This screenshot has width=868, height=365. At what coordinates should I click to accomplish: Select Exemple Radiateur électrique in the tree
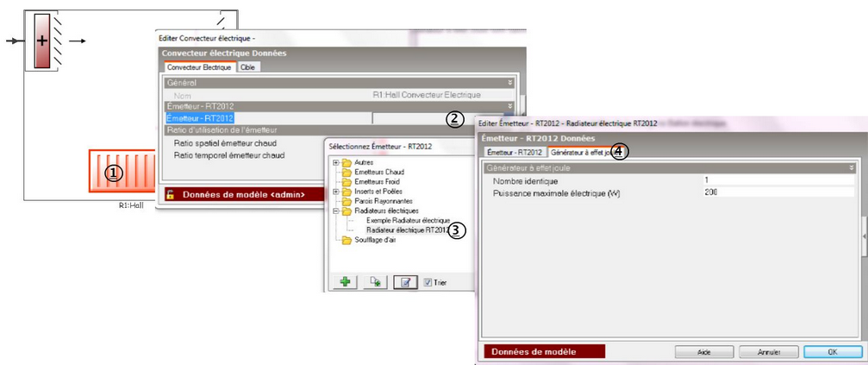(x=407, y=221)
